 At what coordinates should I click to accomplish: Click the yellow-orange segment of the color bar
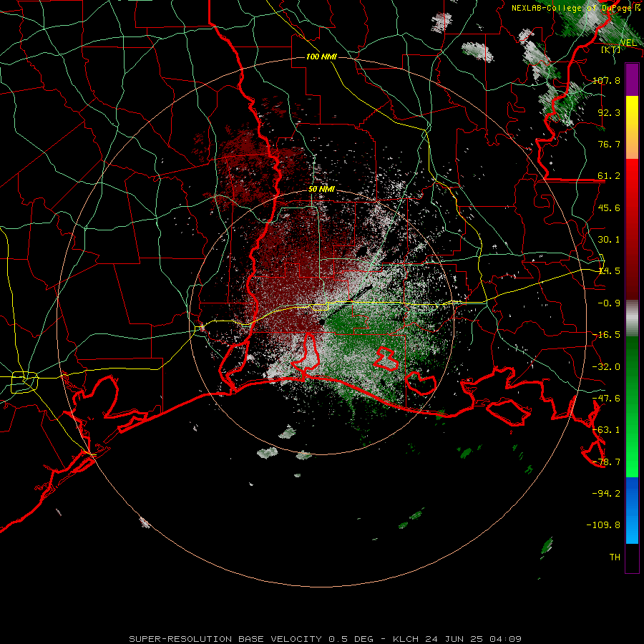pos(632,127)
